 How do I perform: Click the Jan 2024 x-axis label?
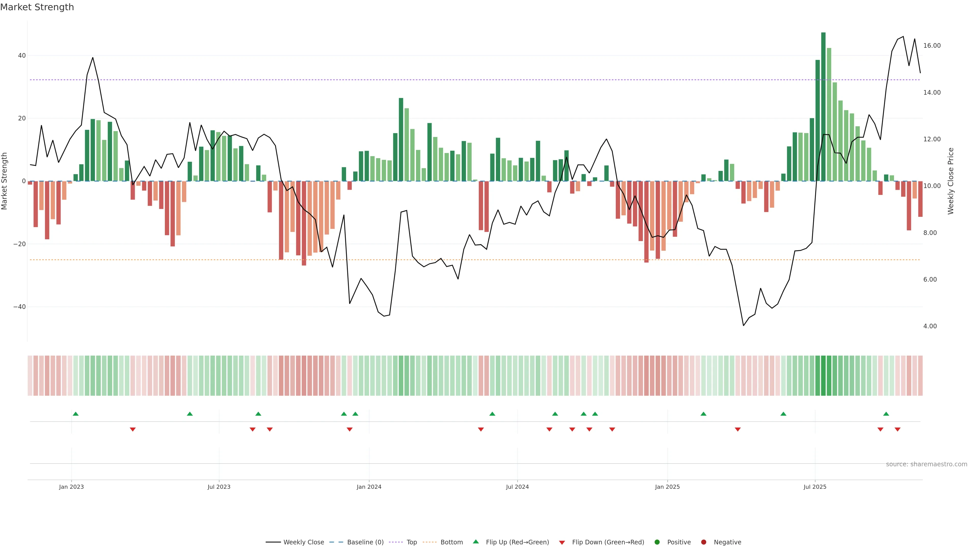point(369,487)
